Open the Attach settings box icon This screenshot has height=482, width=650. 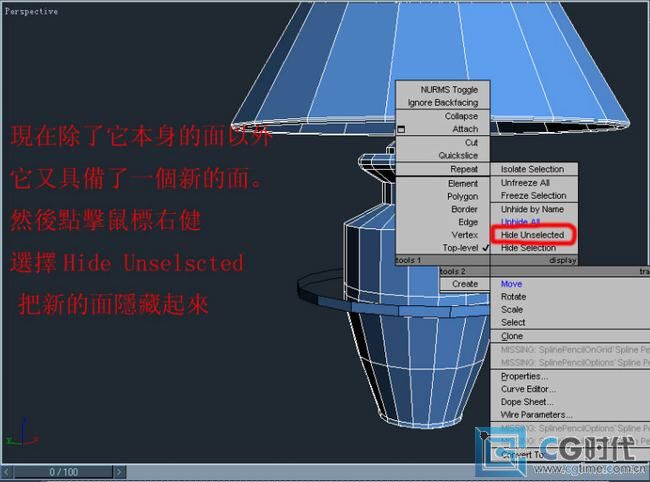click(x=401, y=129)
